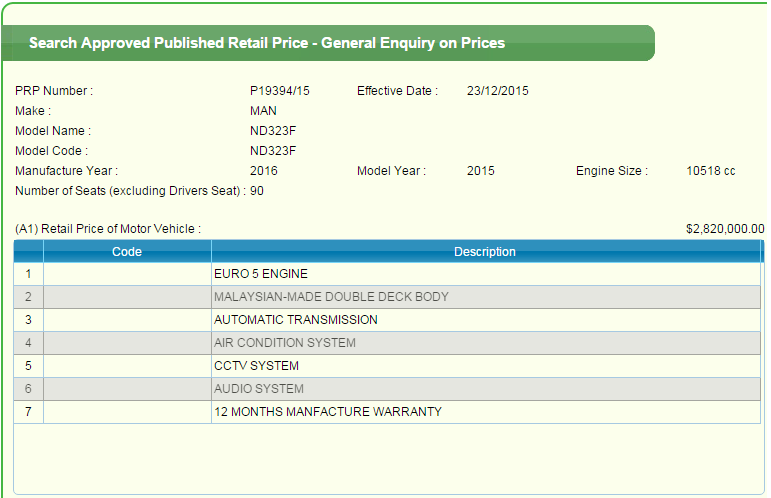Click the engine size value 10518 cc
This screenshot has height=498, width=771.
711,171
